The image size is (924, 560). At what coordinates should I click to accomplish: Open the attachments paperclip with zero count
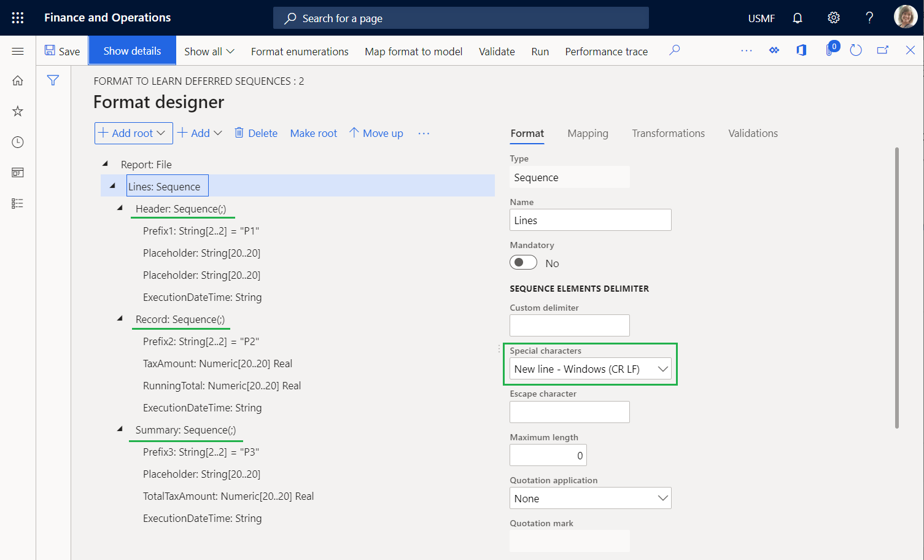pyautogui.click(x=830, y=50)
